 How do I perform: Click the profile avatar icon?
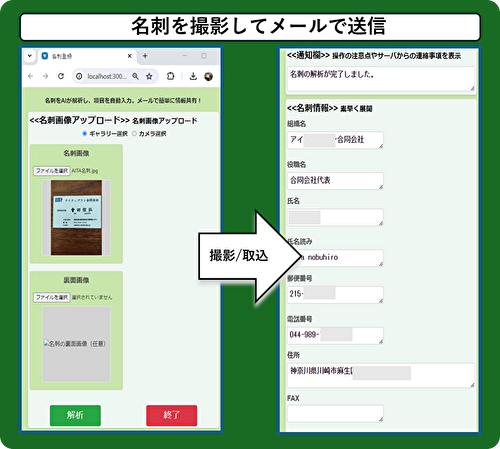209,76
